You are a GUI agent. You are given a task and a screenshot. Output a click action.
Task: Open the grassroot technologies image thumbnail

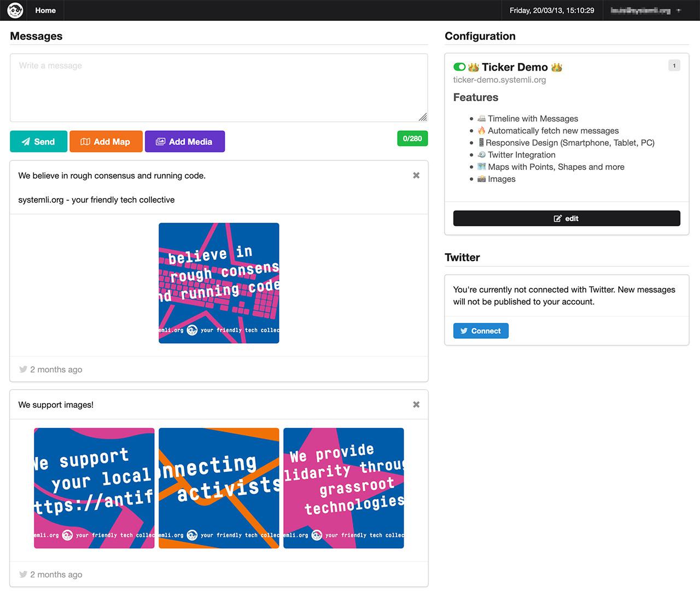coord(343,488)
